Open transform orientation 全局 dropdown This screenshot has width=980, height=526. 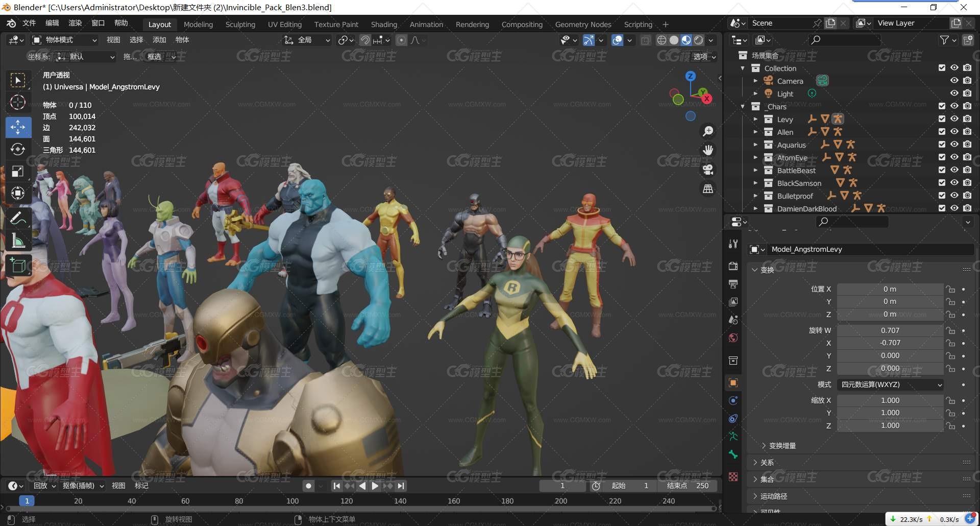click(307, 40)
